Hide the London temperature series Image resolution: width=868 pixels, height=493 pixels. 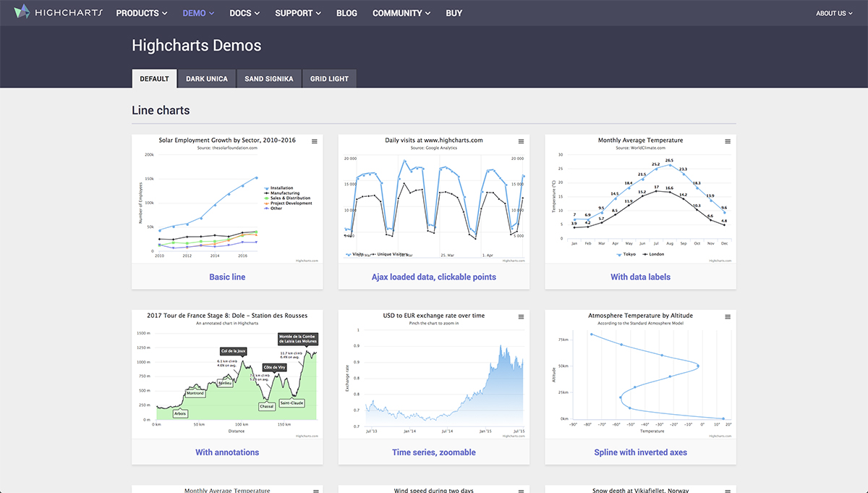(654, 255)
